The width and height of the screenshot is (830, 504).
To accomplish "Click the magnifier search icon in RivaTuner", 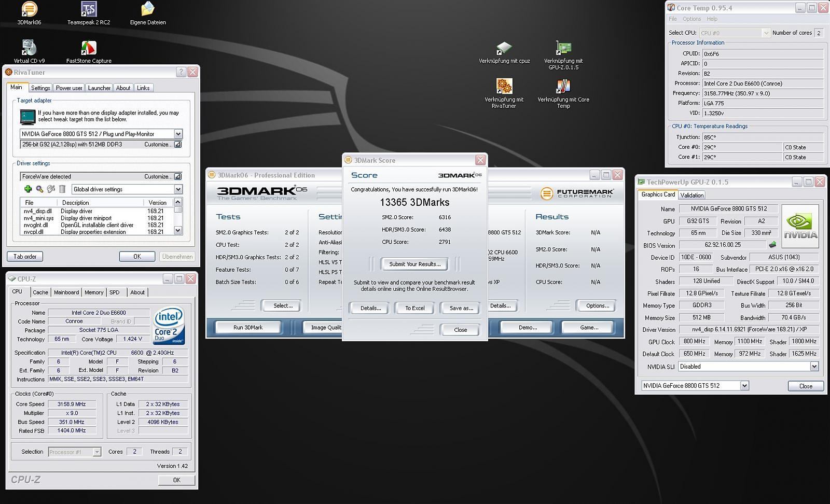I will click(39, 189).
